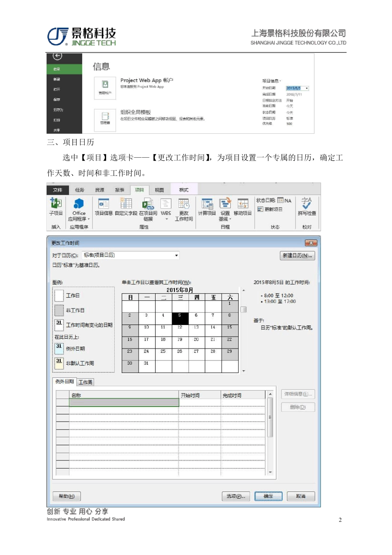
Task: Switch to the 视图 (View) ribbon tab
Action: pyautogui.click(x=159, y=190)
